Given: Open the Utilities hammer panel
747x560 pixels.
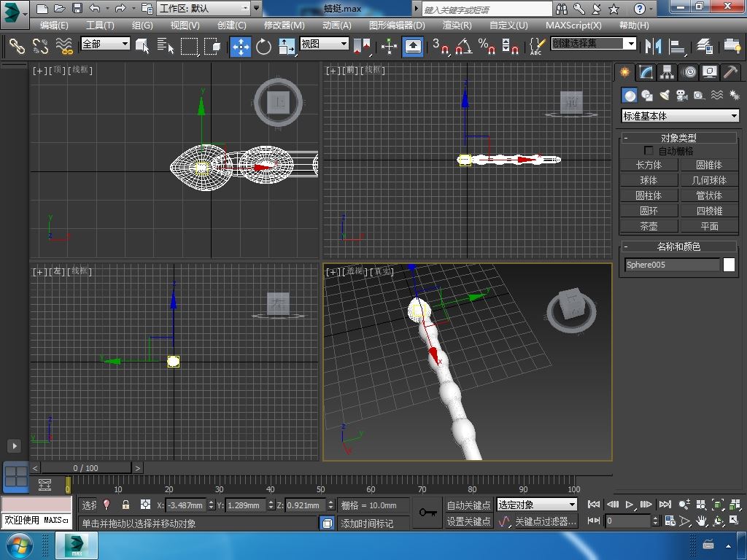Looking at the screenshot, I should [x=730, y=72].
